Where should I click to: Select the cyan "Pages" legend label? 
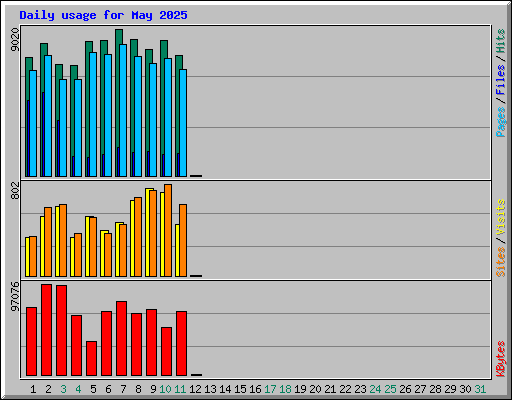500,122
